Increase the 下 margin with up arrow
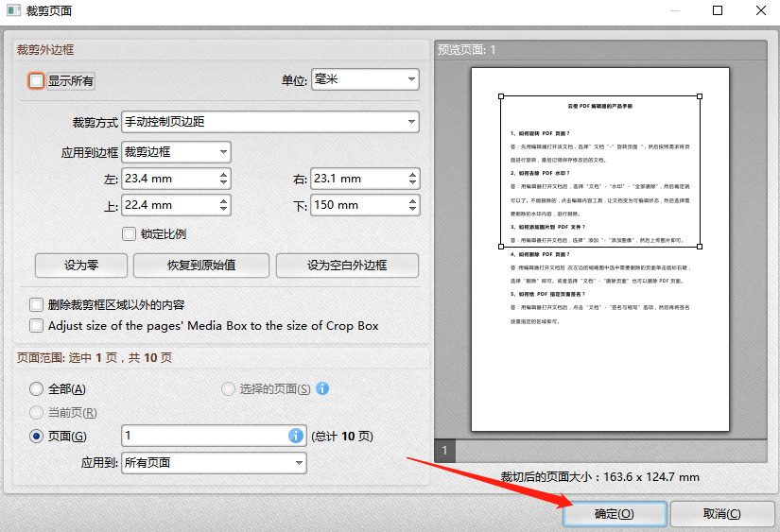Viewport: 780px width, 532px height. pos(412,201)
